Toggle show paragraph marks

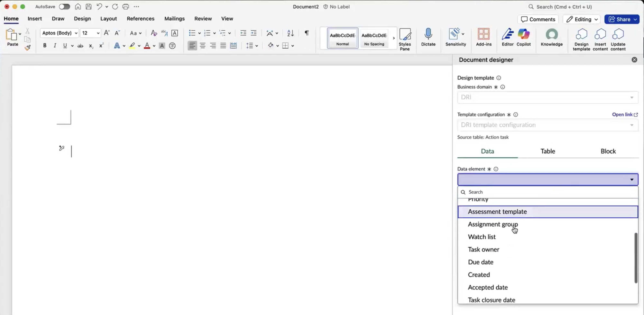(x=306, y=33)
